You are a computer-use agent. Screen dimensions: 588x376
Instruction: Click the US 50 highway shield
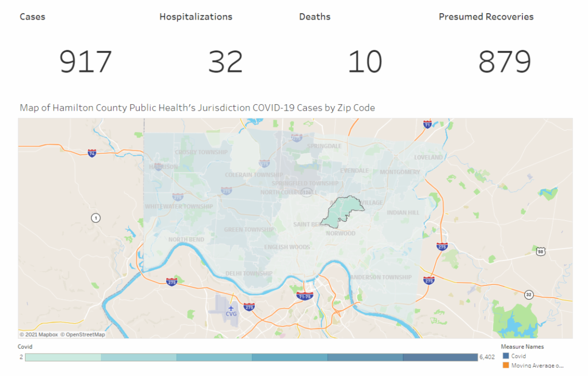[540, 251]
